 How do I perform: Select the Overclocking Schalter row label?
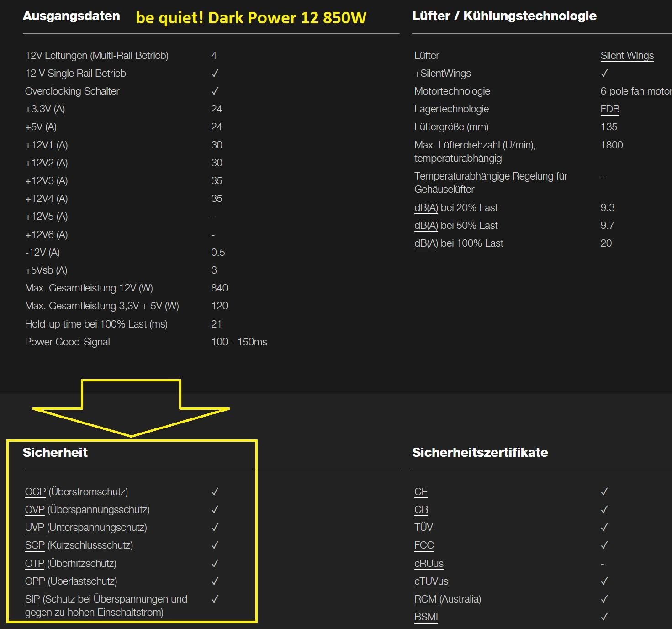pyautogui.click(x=72, y=91)
